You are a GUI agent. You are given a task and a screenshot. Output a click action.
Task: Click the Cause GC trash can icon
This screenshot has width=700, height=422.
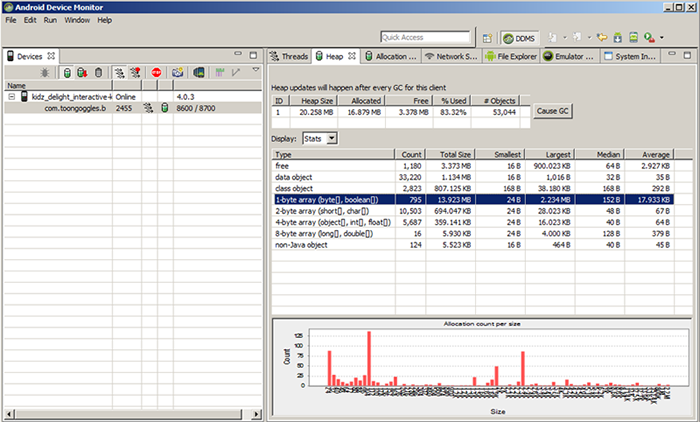99,72
